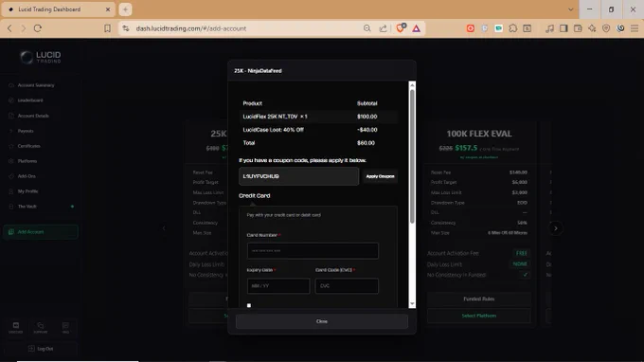Open the Support chat icon

click(40, 328)
